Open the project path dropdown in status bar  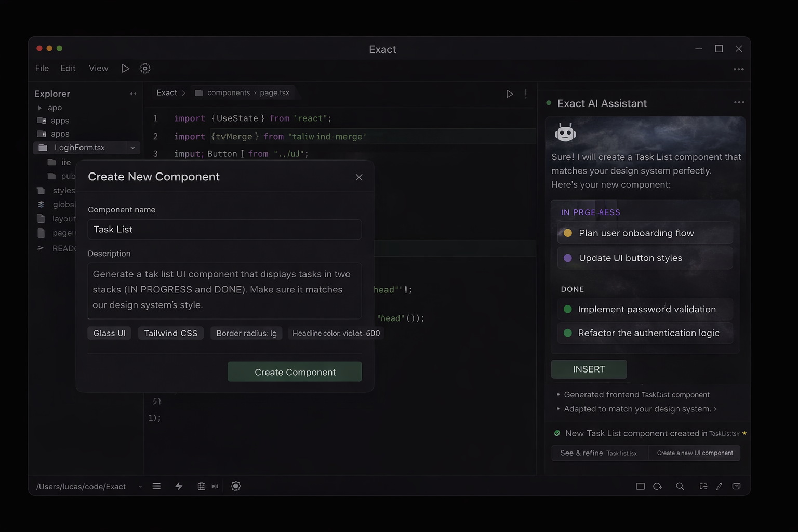140,487
